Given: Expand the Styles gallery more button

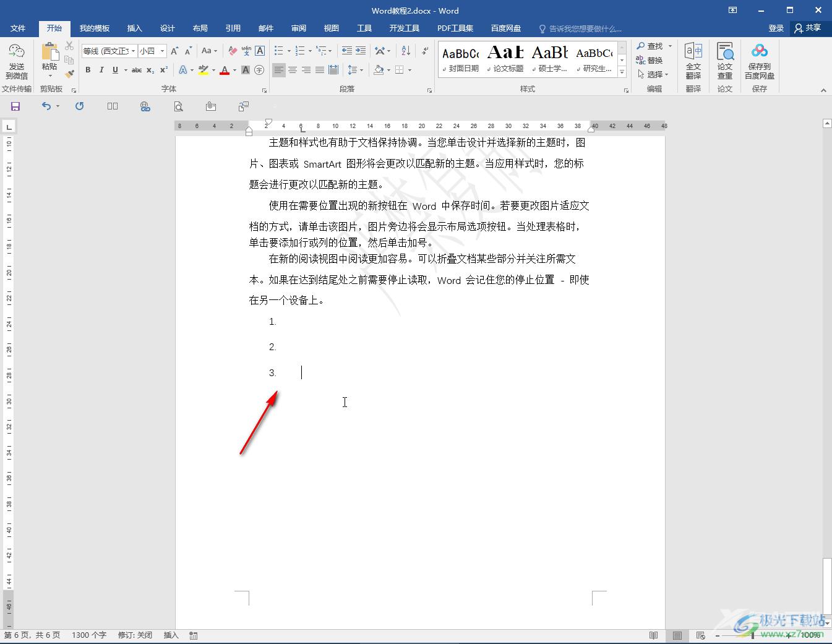Looking at the screenshot, I should [x=622, y=72].
